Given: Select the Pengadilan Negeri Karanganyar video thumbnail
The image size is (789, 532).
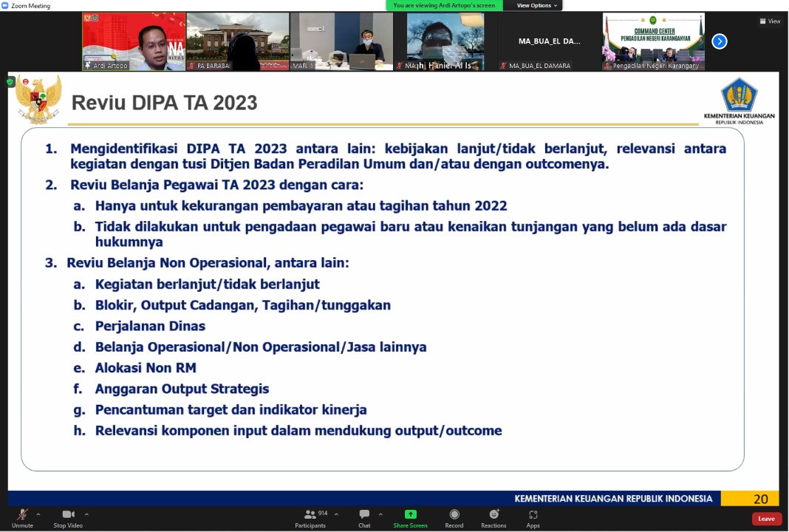Looking at the screenshot, I should (x=653, y=41).
